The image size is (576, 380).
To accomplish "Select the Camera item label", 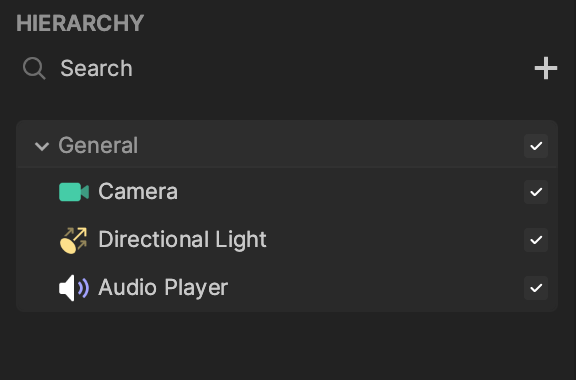I will click(x=138, y=191).
